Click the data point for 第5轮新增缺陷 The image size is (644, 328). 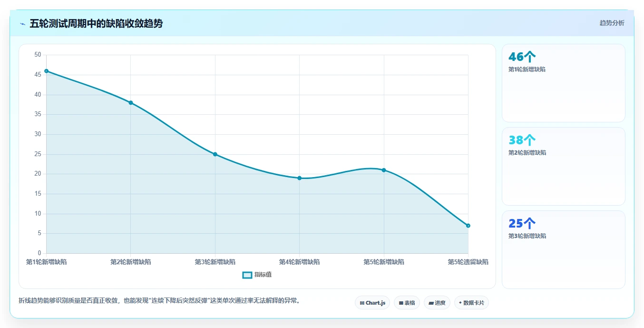[x=384, y=170]
